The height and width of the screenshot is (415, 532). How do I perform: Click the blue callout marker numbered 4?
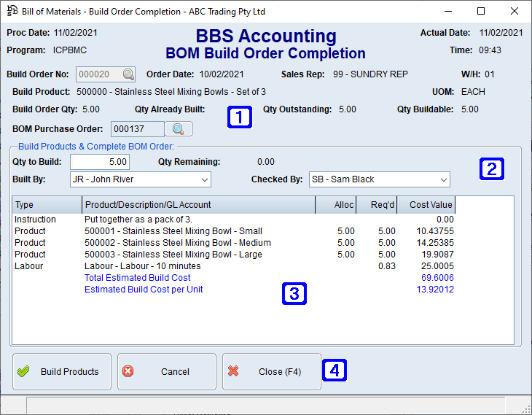[x=335, y=371]
